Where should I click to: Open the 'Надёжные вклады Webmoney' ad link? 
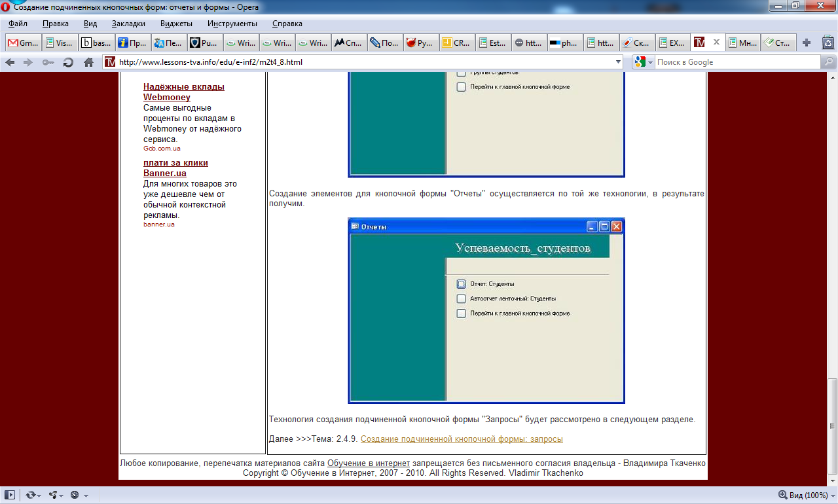[184, 92]
